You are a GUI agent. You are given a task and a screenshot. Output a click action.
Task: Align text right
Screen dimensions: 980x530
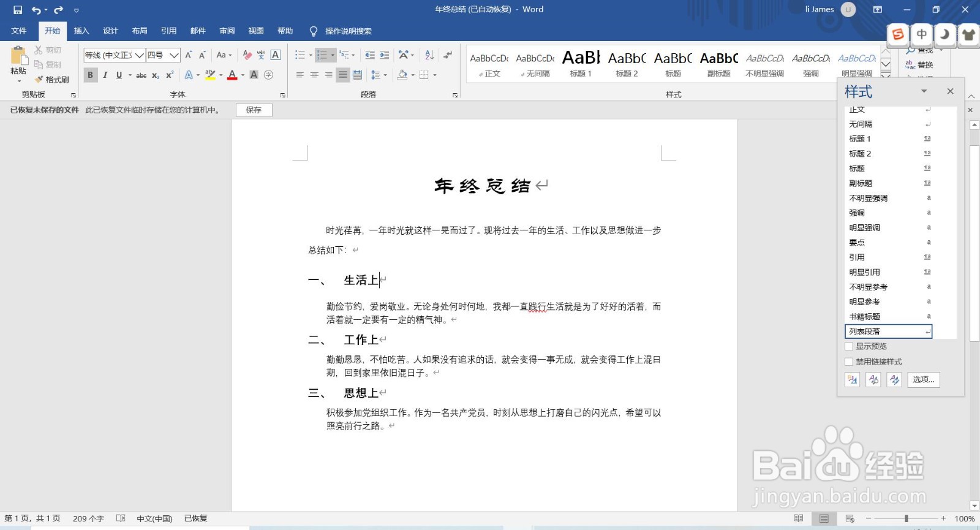(x=329, y=75)
